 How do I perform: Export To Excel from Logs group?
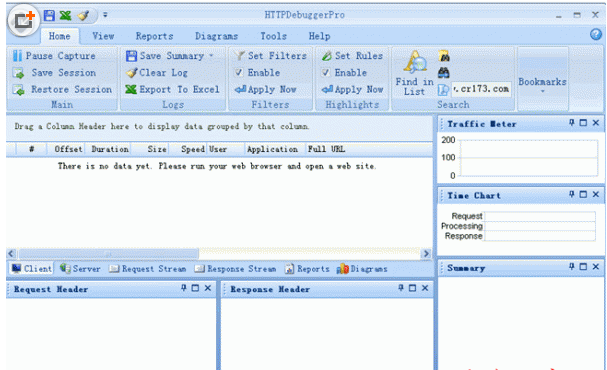click(173, 89)
